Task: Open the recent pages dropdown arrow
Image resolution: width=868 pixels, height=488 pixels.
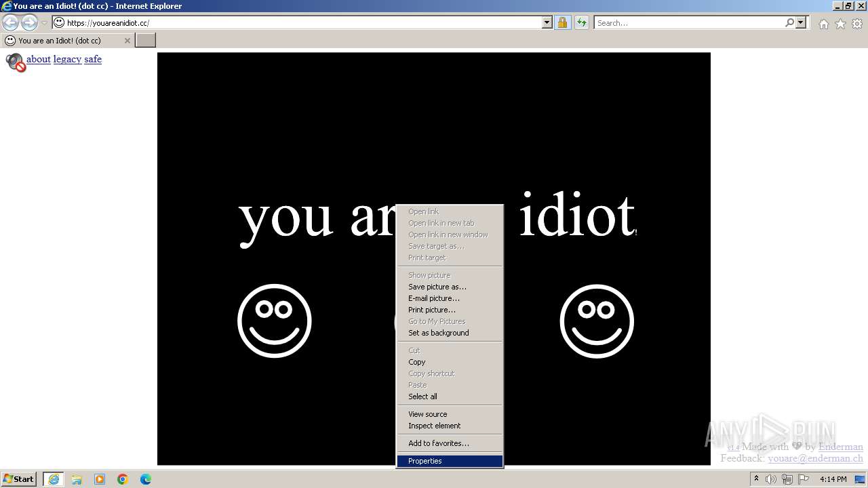Action: click(45, 23)
